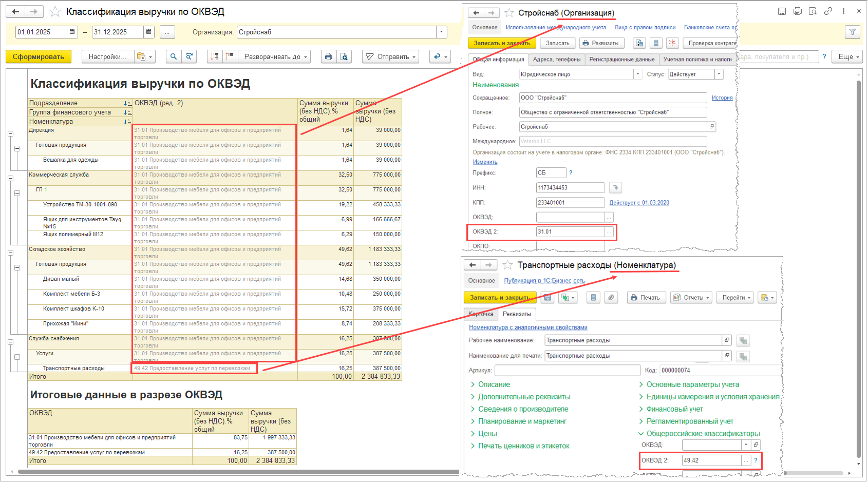868x483 pixels.
Task: Click the paperclip attachments icon in Номенклатура form
Action: [x=611, y=298]
